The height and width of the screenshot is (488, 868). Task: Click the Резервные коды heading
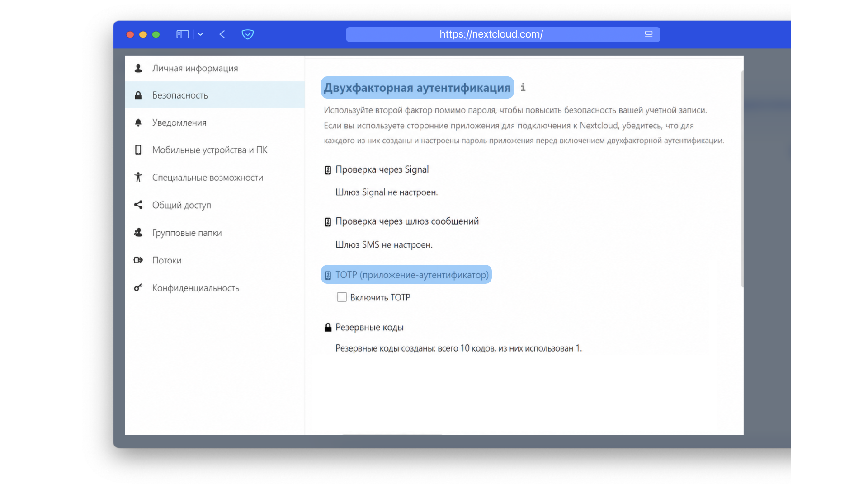(x=369, y=327)
